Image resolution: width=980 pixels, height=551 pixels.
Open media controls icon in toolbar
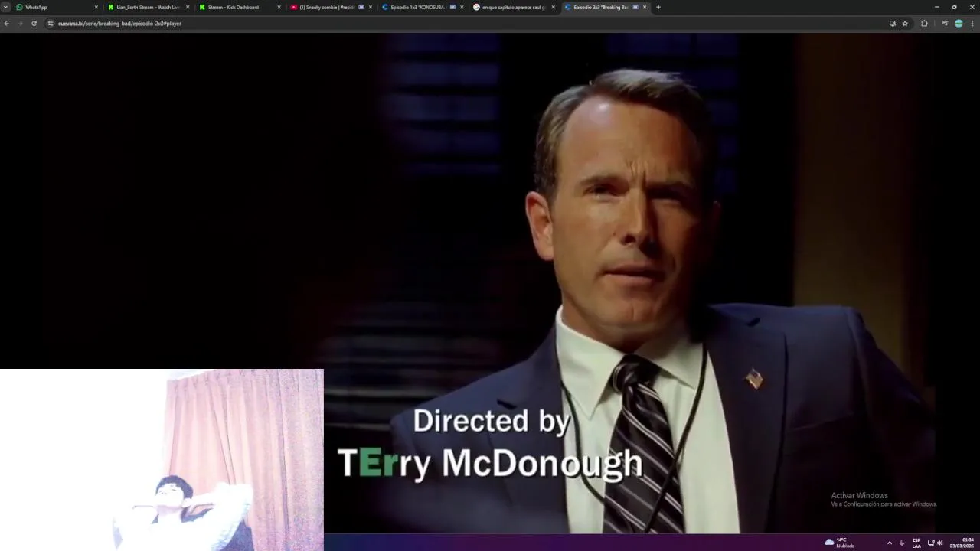(945, 24)
